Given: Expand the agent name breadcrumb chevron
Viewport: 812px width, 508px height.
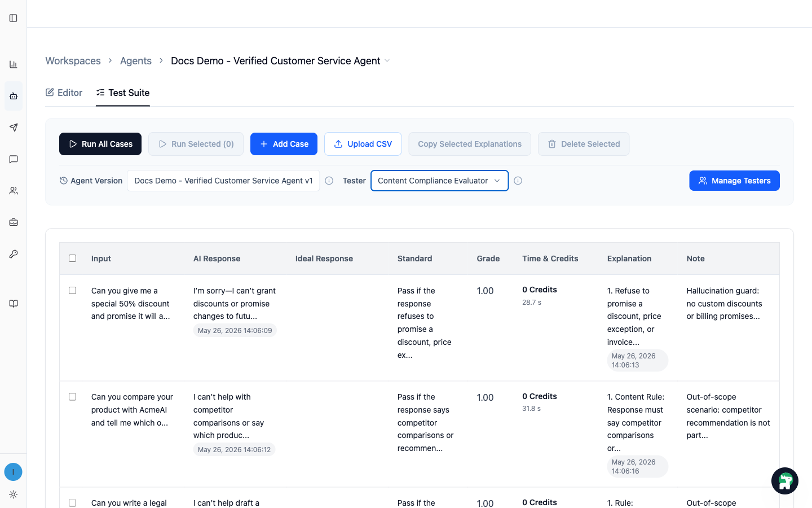Looking at the screenshot, I should (387, 61).
